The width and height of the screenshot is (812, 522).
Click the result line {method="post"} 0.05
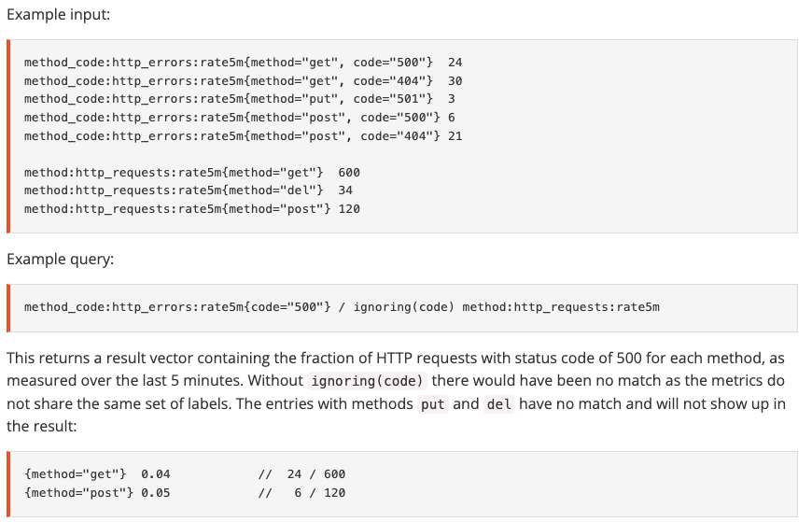97,493
